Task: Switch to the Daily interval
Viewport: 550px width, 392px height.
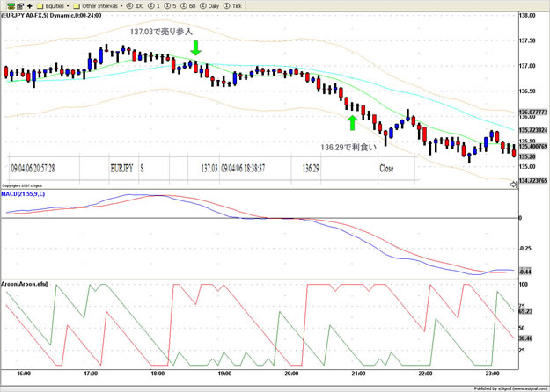Action: [x=209, y=6]
